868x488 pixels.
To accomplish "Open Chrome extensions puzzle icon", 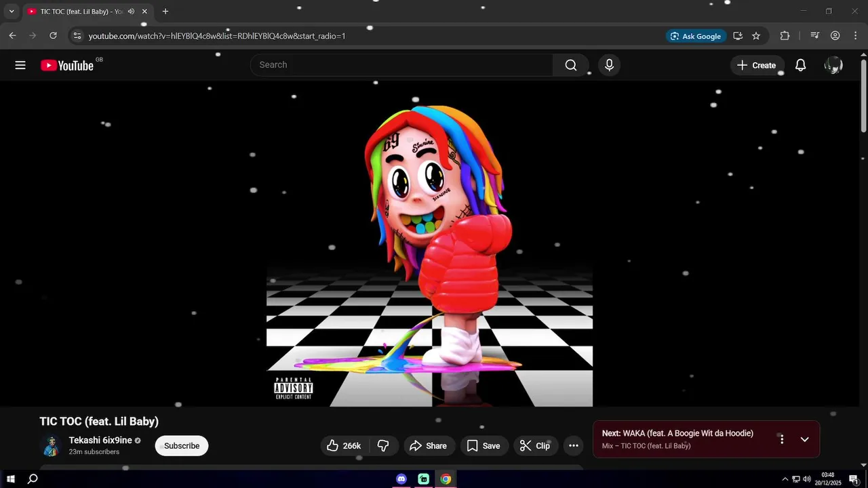I will 785,36.
